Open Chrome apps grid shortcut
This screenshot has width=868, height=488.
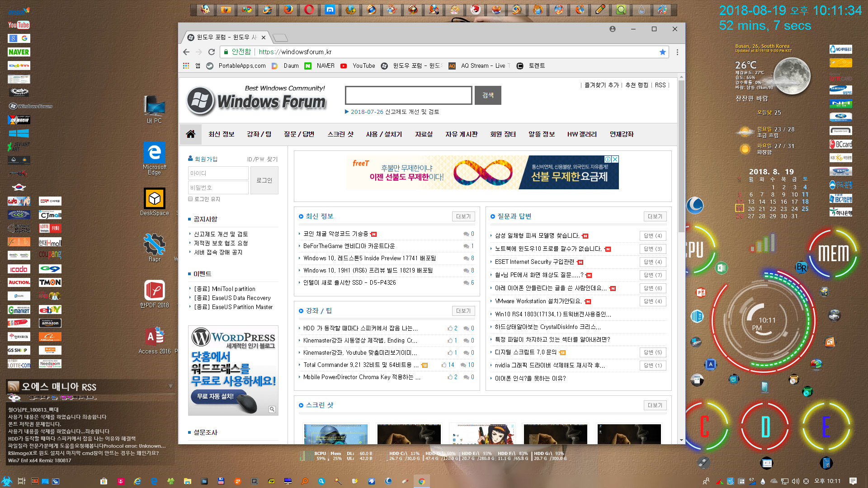tap(186, 66)
